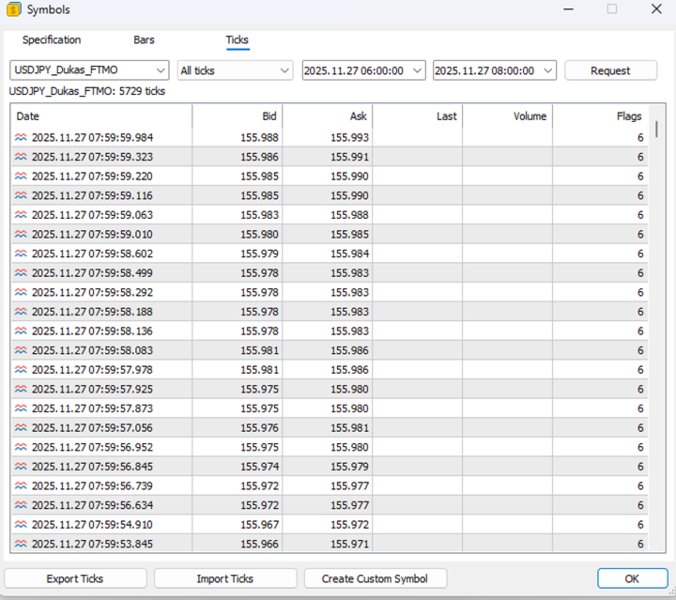This screenshot has height=600, width=676.
Task: Click the Symbols window title icon
Action: [14, 9]
